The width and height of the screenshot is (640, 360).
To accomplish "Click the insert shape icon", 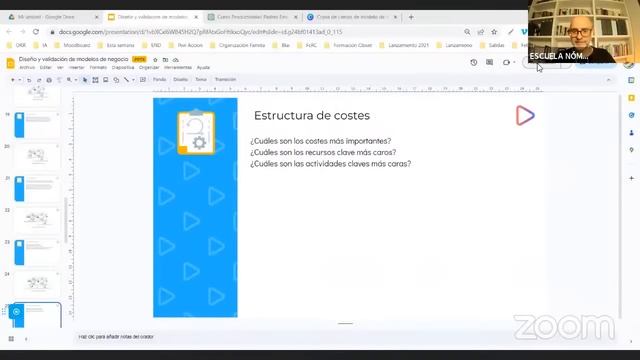I will click(x=116, y=80).
